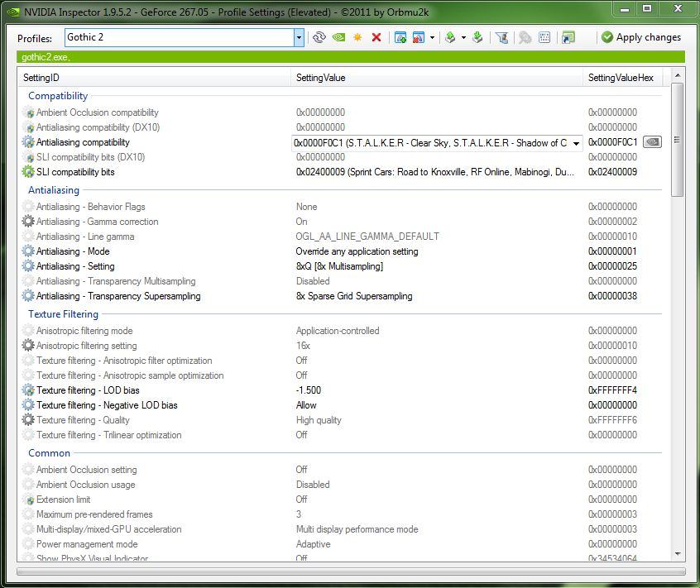Collapse the Common group header
The width and height of the screenshot is (700, 588).
(49, 453)
